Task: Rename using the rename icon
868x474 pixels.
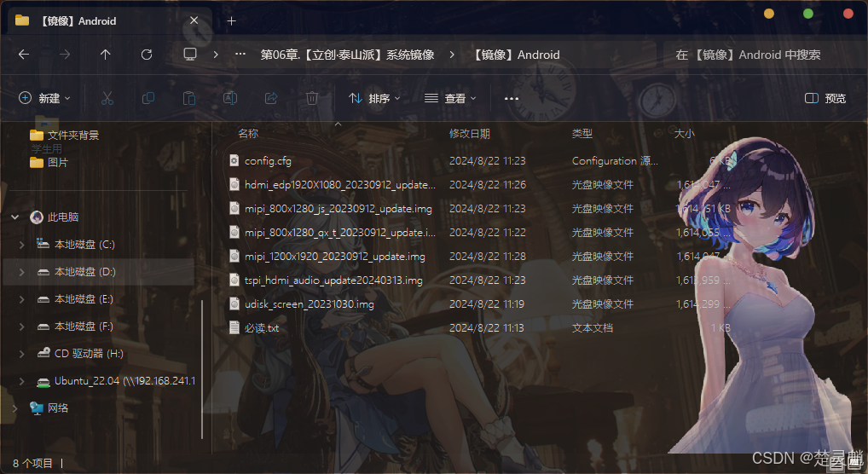Action: pyautogui.click(x=229, y=99)
